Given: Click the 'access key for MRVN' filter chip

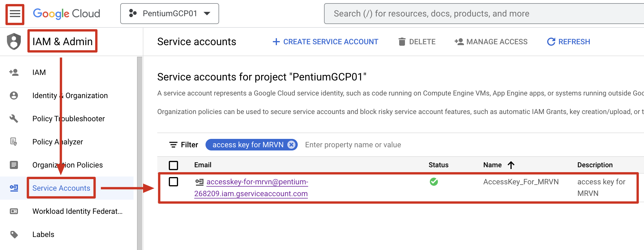Looking at the screenshot, I should coord(248,145).
